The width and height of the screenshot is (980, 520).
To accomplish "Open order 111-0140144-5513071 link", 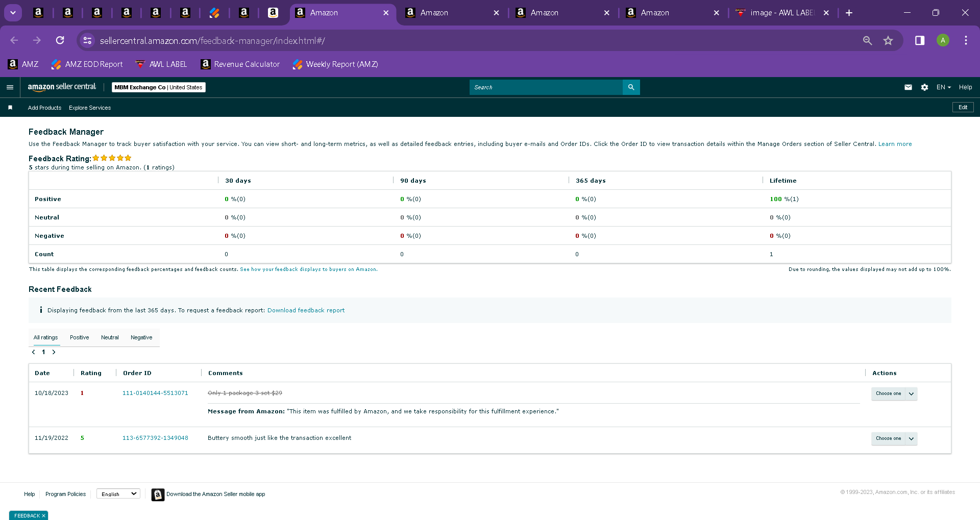I will tap(155, 393).
